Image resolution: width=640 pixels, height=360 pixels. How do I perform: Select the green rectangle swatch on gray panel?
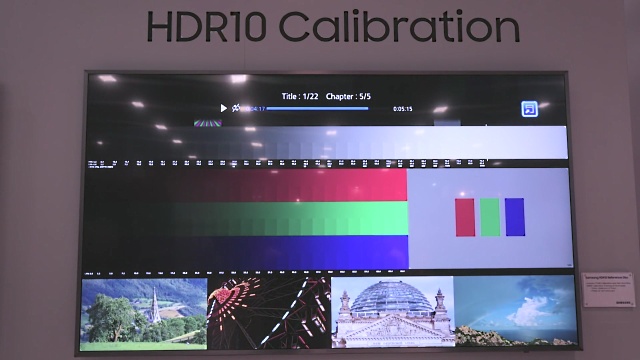click(490, 217)
